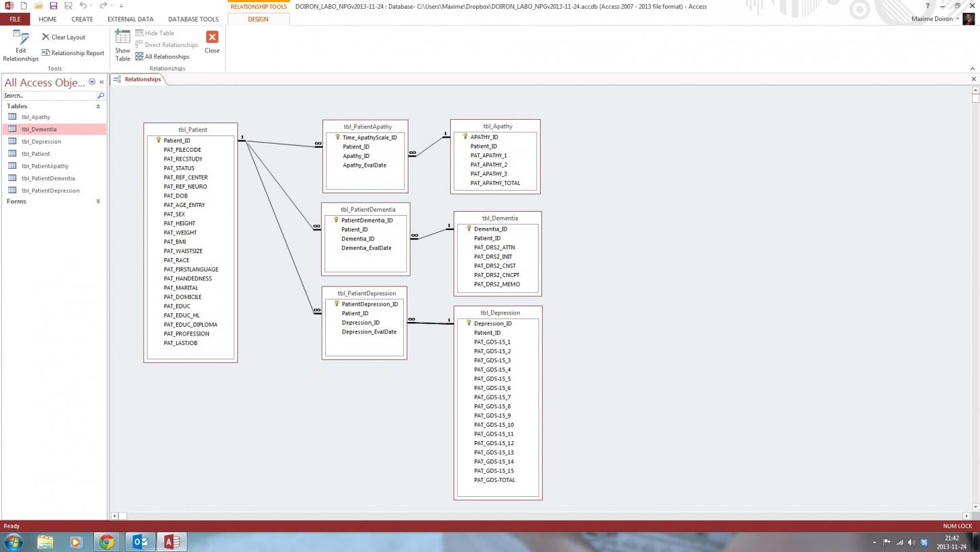Click the Access icon on the taskbar

172,542
